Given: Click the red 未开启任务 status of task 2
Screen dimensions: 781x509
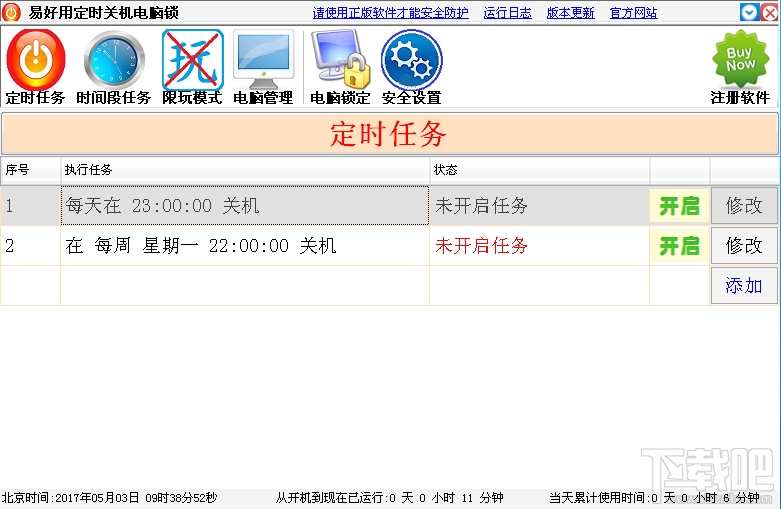Looking at the screenshot, I should 481,246.
